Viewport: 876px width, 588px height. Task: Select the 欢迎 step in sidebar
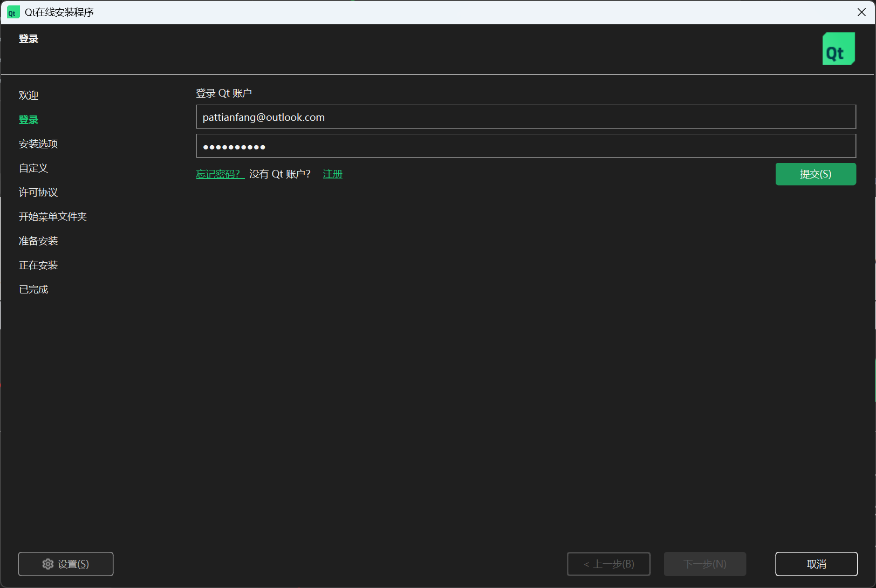click(29, 95)
